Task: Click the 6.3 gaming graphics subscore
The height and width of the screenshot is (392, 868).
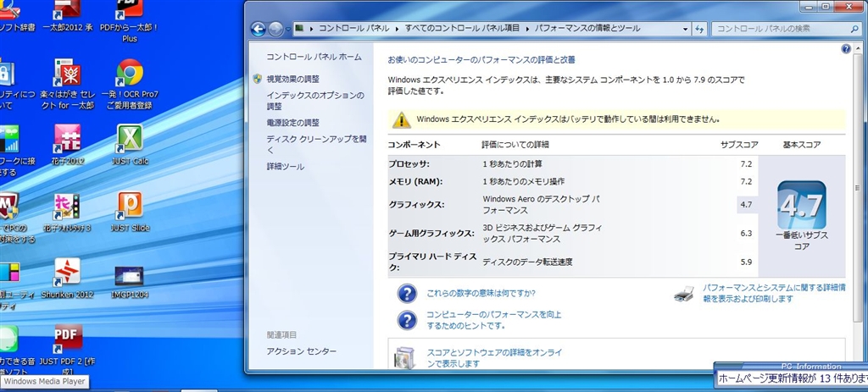Action: coord(746,234)
